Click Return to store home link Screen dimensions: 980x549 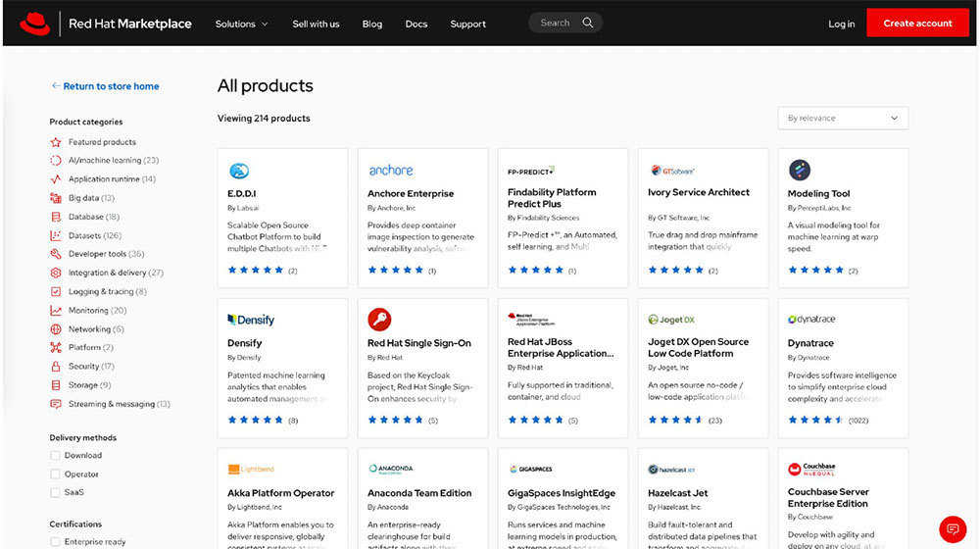point(106,86)
